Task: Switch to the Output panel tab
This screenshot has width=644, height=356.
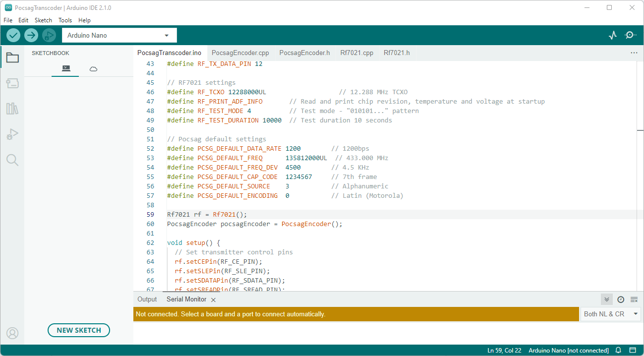Action: click(147, 299)
